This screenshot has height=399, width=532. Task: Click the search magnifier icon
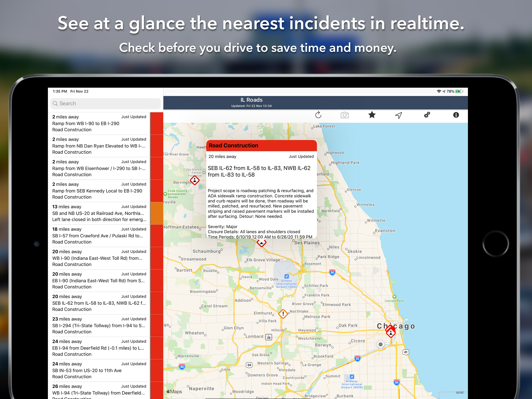tap(55, 103)
